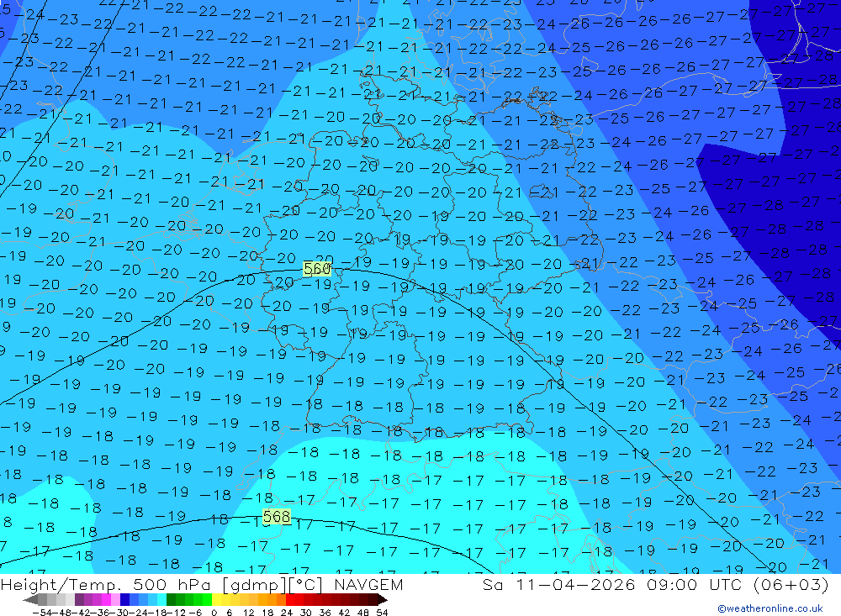
Task: Click the 560 height contour label
Action: [317, 268]
